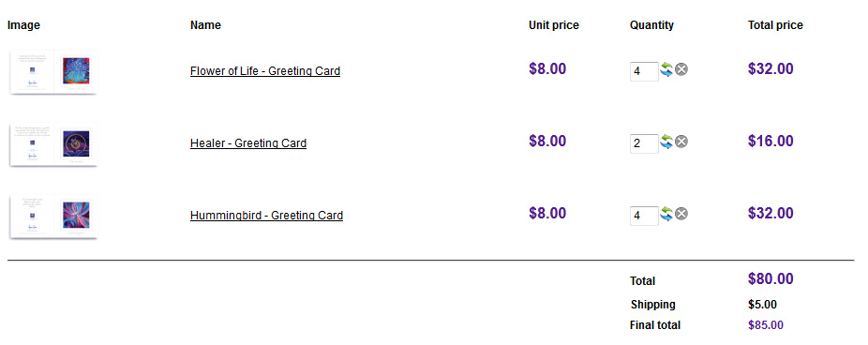Select the $5.00 shipping amount
Viewport: 868px width, 345px height.
coord(762,305)
